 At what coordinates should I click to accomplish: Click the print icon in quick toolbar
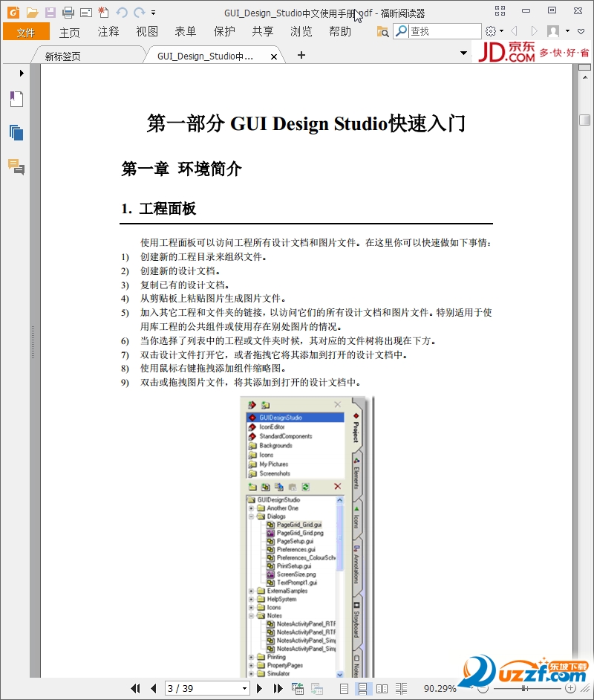(68, 13)
